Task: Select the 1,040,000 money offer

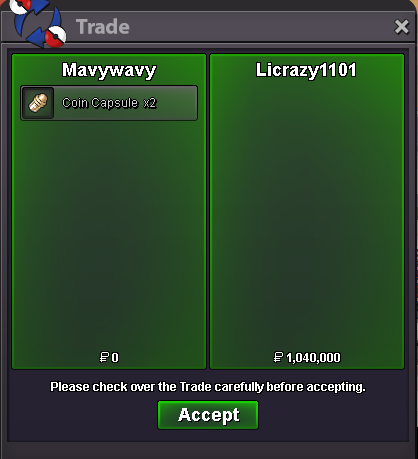Action: pyautogui.click(x=313, y=358)
